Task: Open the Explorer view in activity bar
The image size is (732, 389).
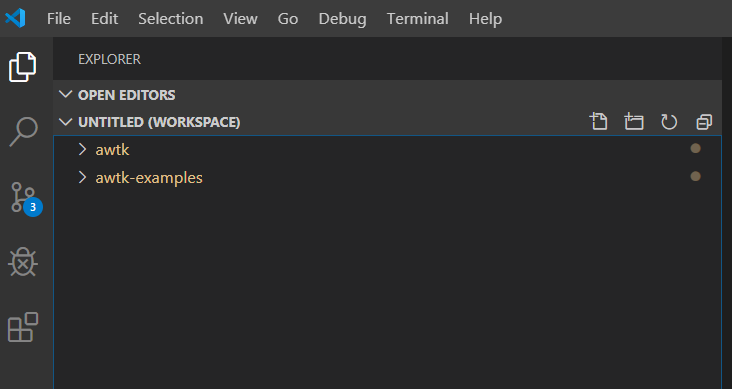Action: (22, 67)
